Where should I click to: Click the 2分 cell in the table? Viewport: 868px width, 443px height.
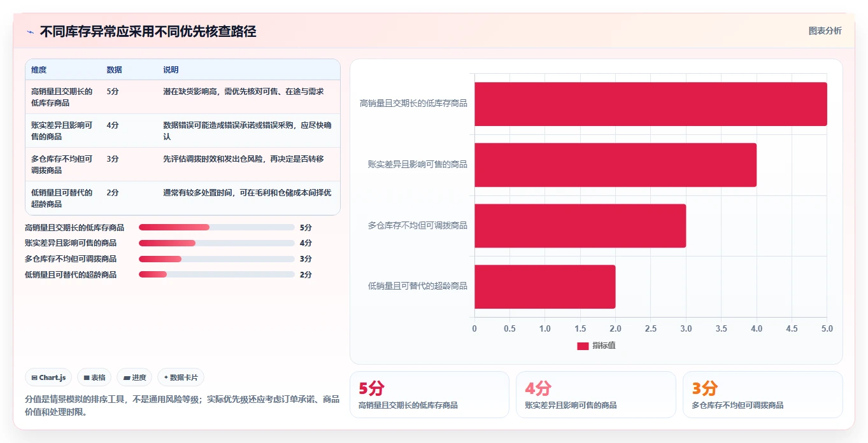pyautogui.click(x=113, y=193)
